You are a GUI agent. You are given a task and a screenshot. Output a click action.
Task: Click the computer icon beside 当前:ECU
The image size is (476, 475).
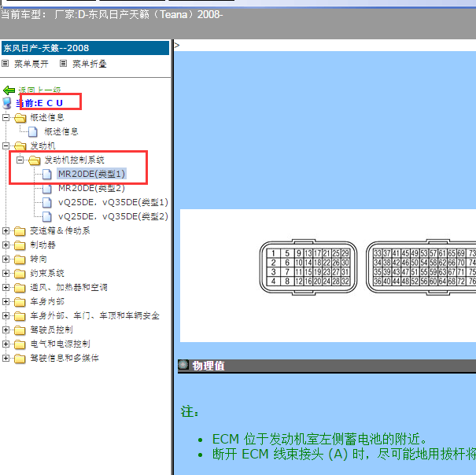[x=7, y=103]
